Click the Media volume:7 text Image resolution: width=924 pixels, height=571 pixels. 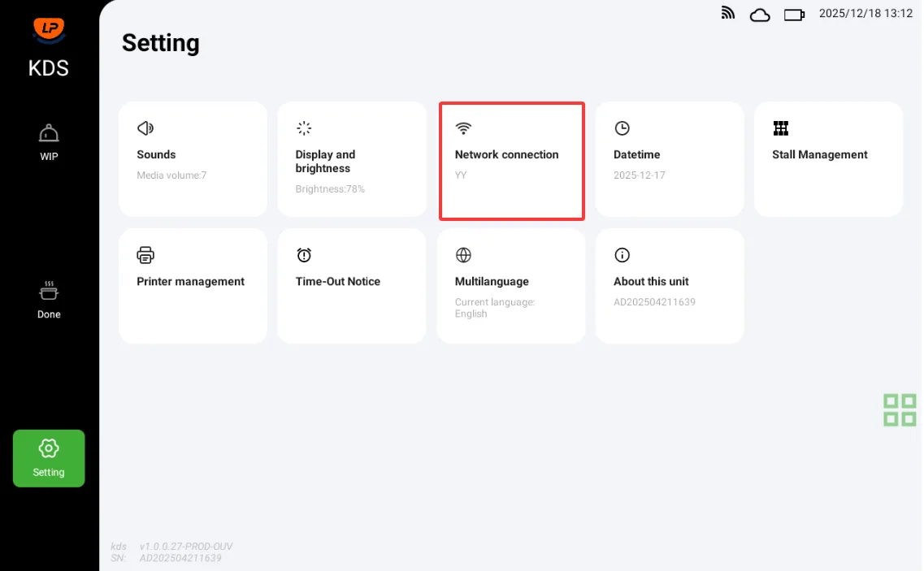(171, 175)
